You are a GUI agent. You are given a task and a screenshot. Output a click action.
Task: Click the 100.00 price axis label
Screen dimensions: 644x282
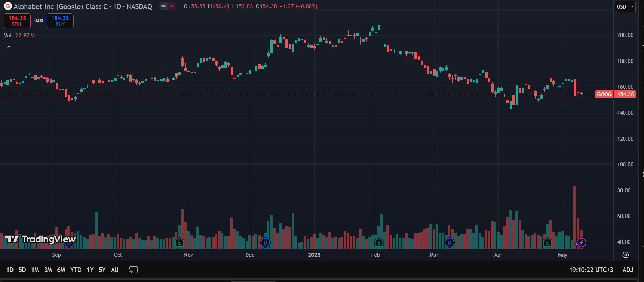625,164
